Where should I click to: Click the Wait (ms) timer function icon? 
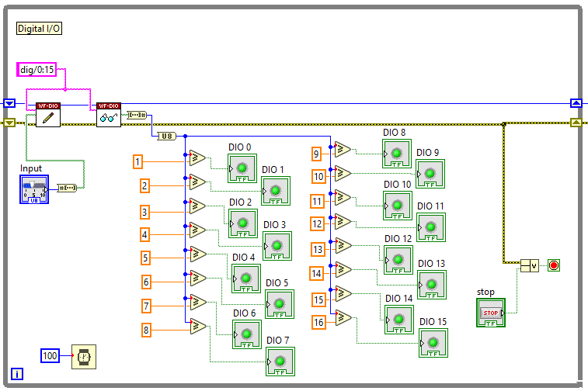tap(84, 357)
